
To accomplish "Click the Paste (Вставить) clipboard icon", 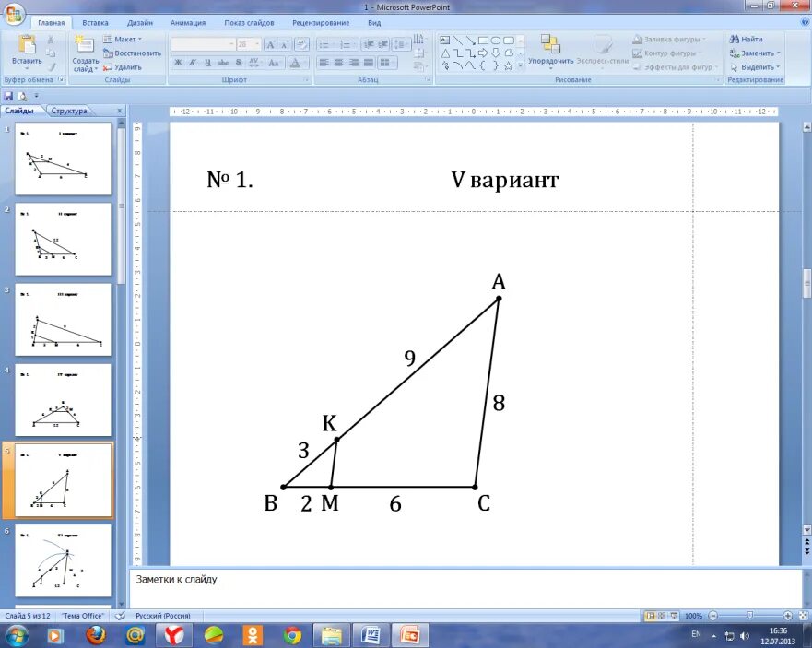I will [27, 44].
